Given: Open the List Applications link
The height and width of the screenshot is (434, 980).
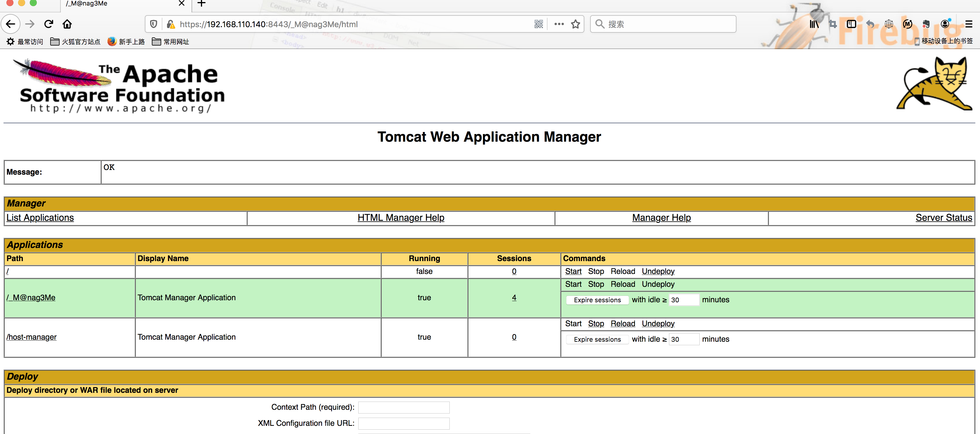Looking at the screenshot, I should pyautogui.click(x=40, y=218).
